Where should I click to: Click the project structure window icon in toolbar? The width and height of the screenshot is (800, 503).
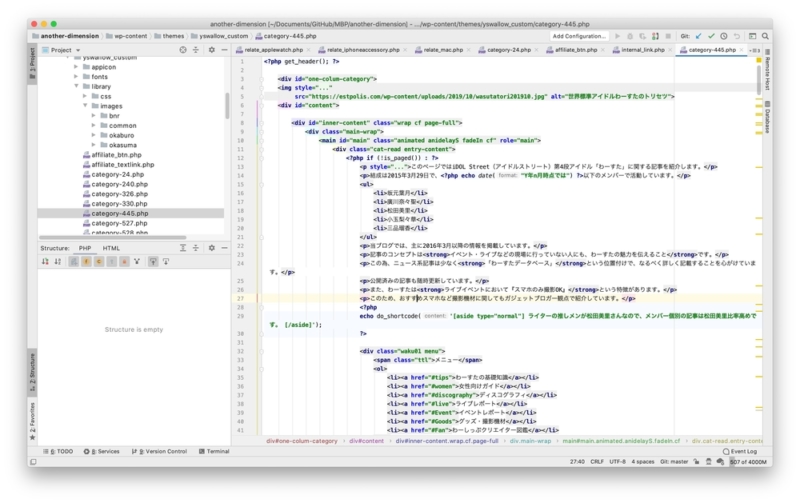click(x=753, y=36)
